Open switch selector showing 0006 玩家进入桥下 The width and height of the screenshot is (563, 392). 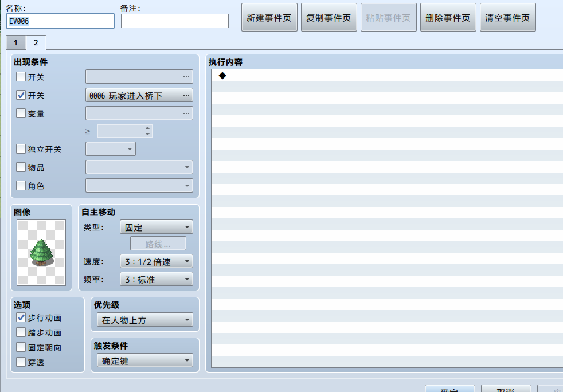(139, 95)
